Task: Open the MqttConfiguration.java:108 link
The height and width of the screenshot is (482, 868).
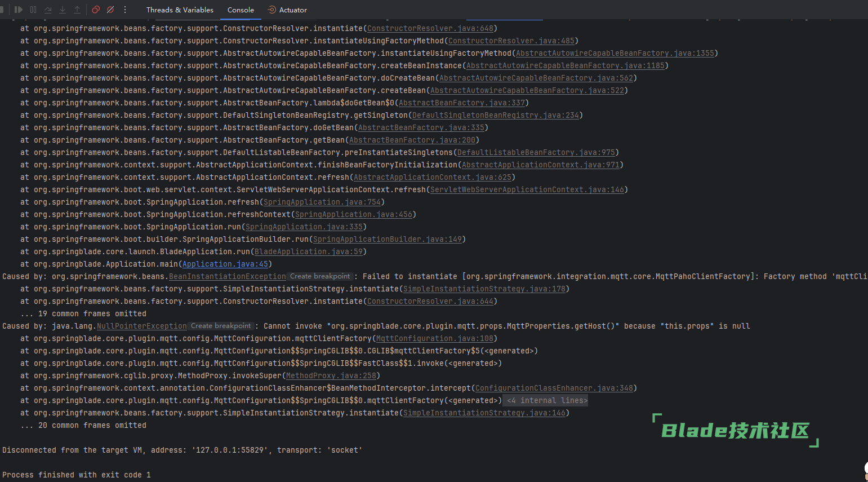Action: 434,338
